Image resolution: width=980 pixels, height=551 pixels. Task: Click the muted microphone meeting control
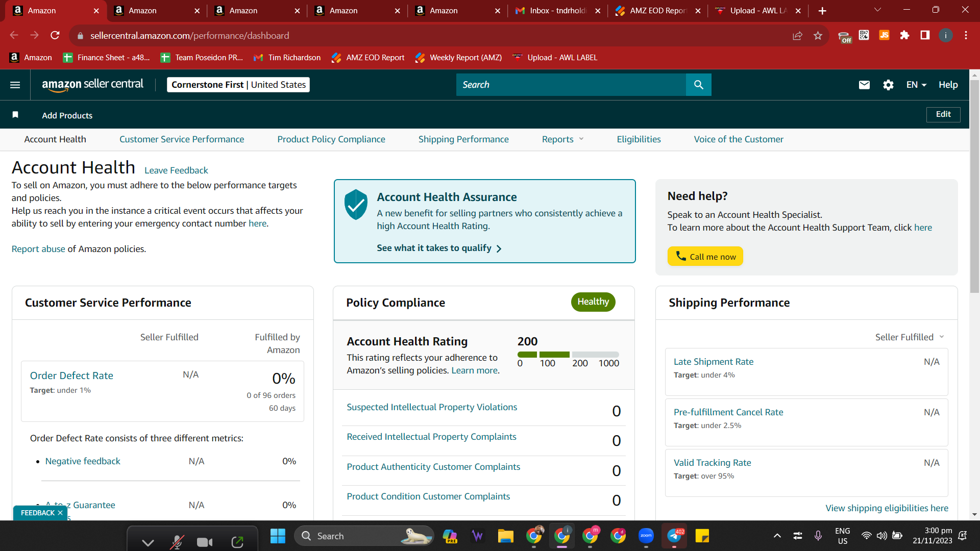click(177, 542)
